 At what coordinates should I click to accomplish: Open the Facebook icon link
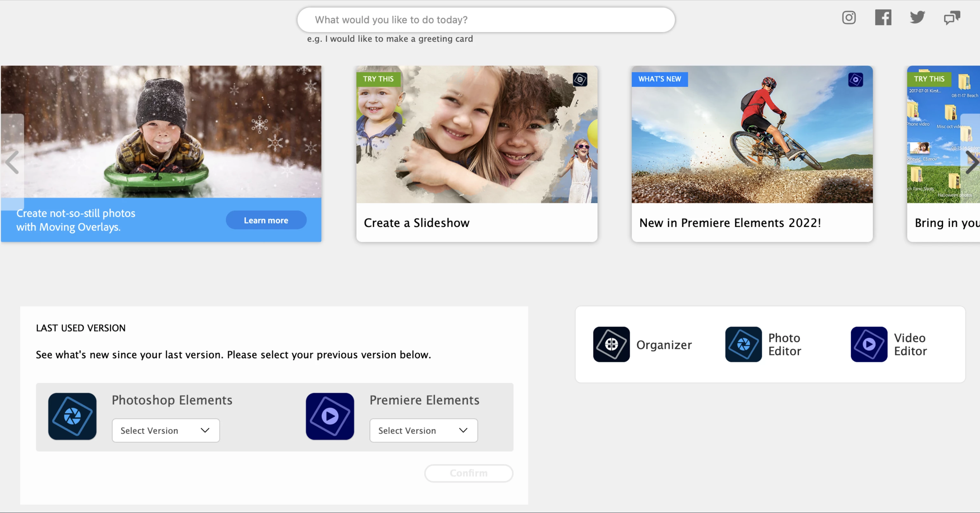[x=883, y=17]
